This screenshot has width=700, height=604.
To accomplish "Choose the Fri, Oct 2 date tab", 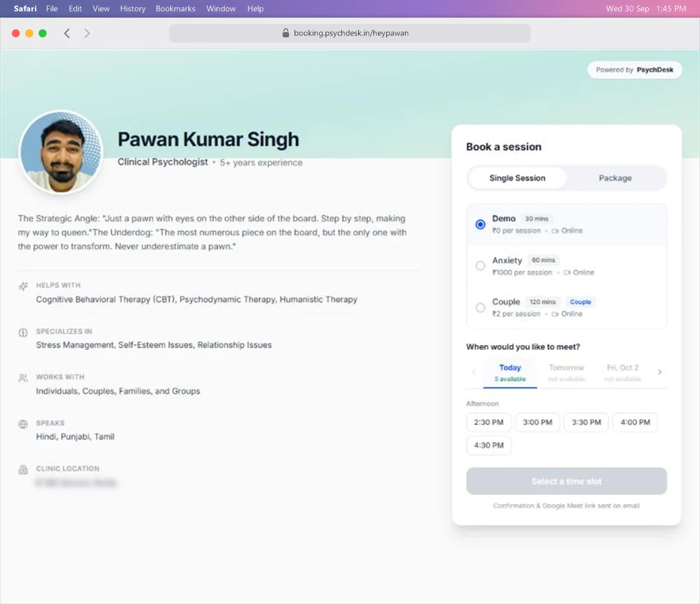I will tap(622, 373).
